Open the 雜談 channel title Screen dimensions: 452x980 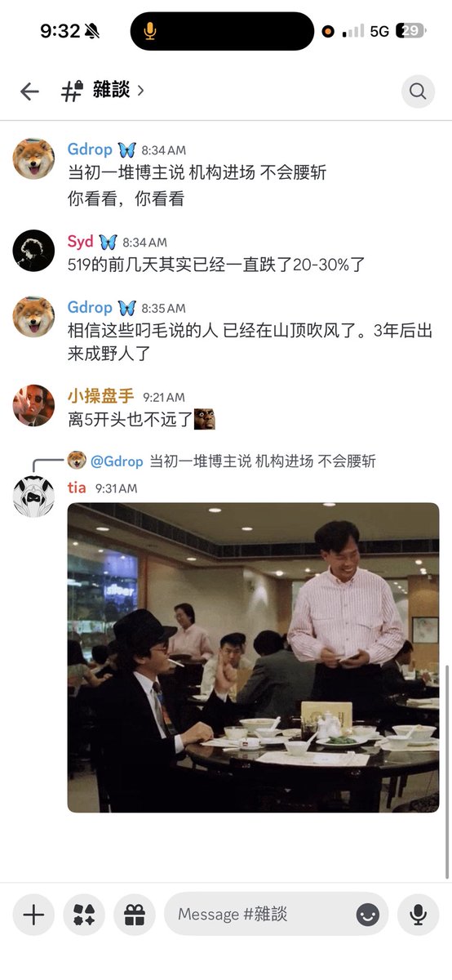click(111, 90)
